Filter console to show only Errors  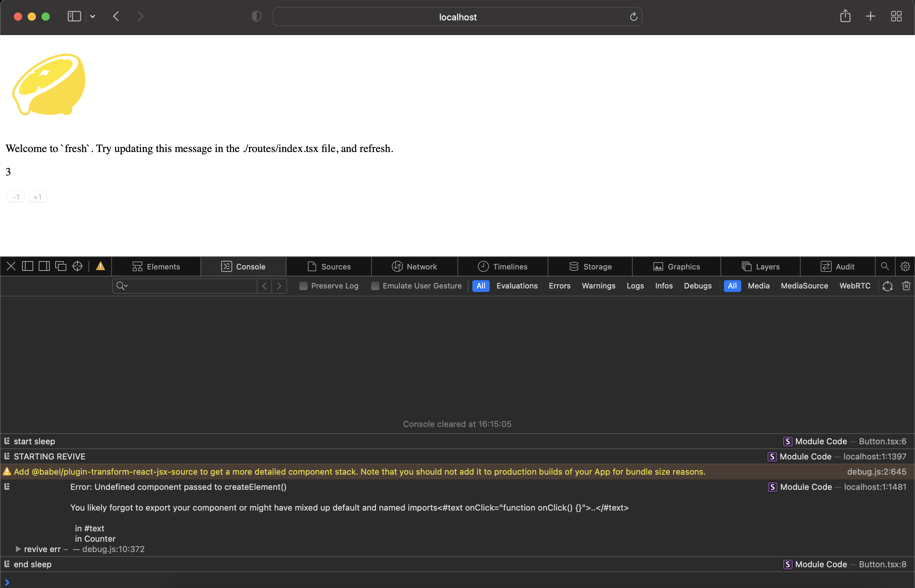[559, 286]
